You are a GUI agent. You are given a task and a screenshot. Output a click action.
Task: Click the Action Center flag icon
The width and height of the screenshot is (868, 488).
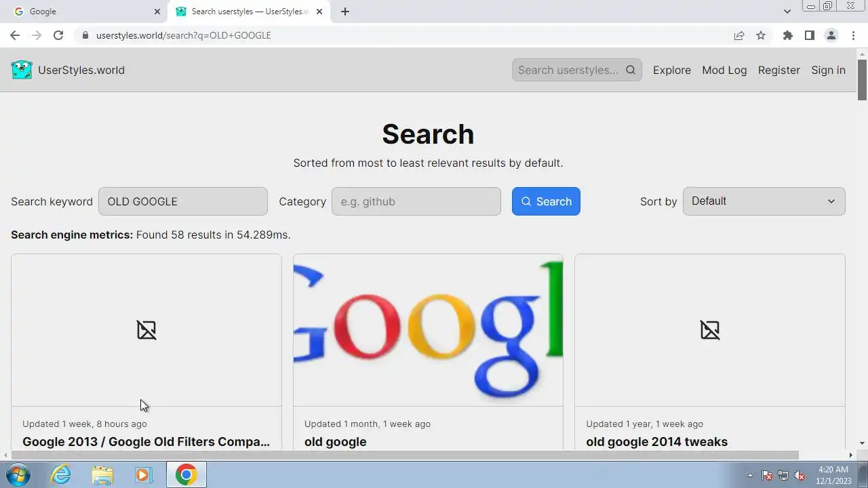pos(767,475)
